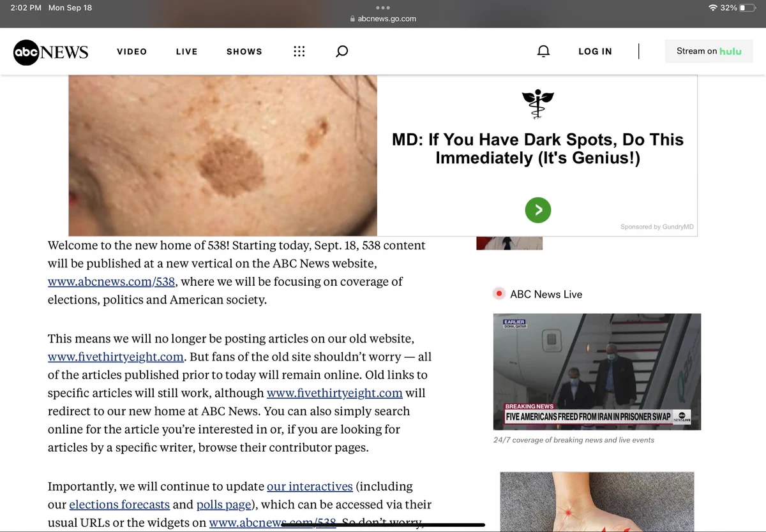The height and width of the screenshot is (532, 766).
Task: Click the green arrow button in the ad
Action: (x=538, y=210)
